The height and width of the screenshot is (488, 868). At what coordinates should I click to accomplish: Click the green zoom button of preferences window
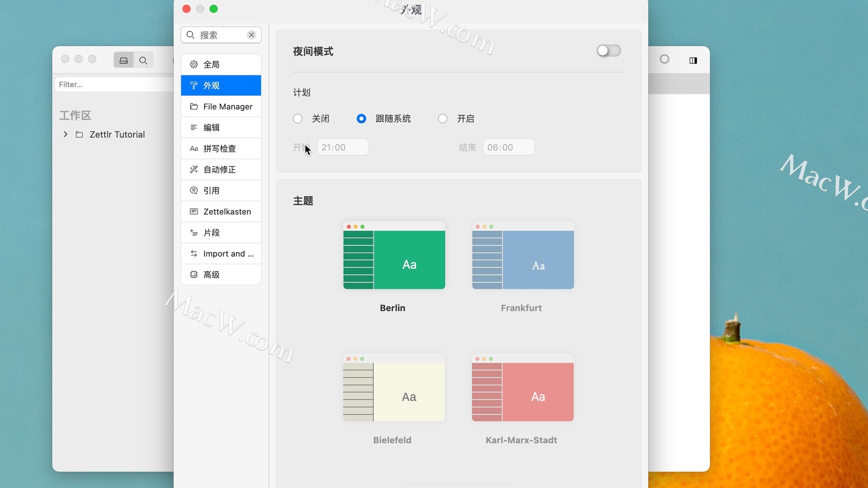coord(214,9)
